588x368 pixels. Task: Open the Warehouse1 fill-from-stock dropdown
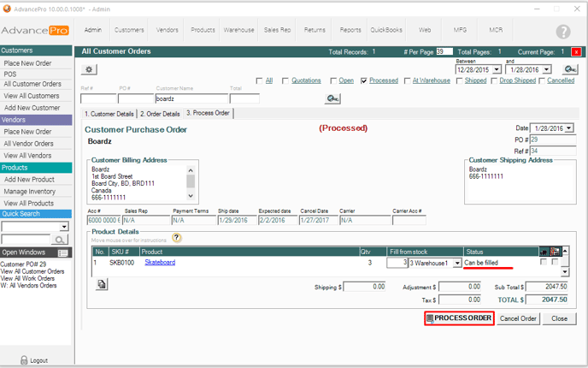pos(457,263)
